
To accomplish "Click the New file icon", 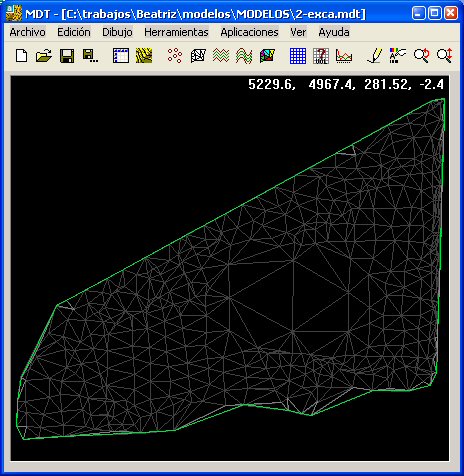I will (x=22, y=56).
